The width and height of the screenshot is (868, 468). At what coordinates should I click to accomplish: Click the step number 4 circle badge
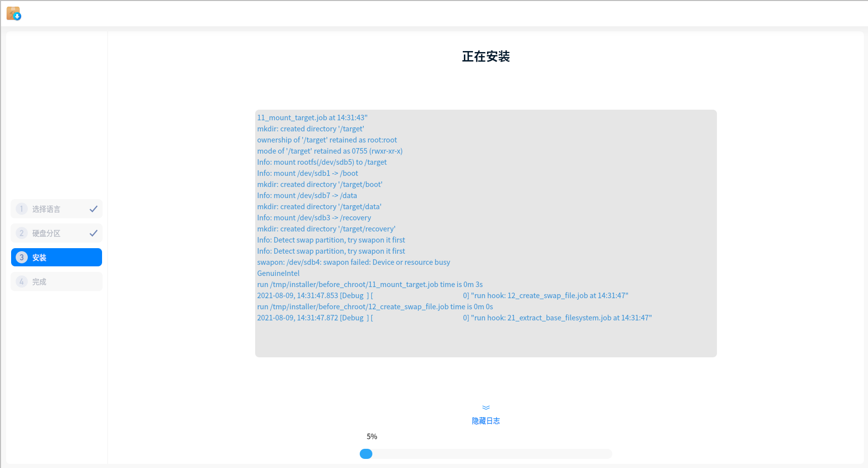(x=21, y=282)
